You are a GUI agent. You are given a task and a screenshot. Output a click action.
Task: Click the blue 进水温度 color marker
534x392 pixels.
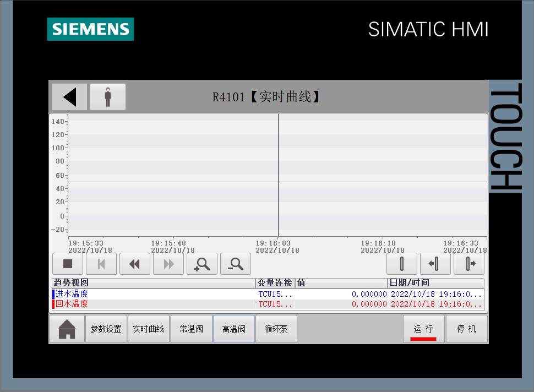point(53,294)
